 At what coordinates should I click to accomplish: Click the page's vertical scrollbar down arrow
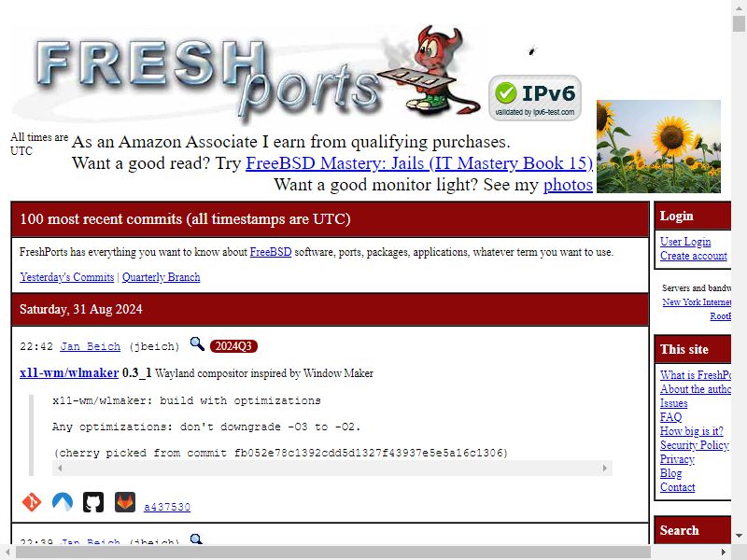[x=739, y=535]
